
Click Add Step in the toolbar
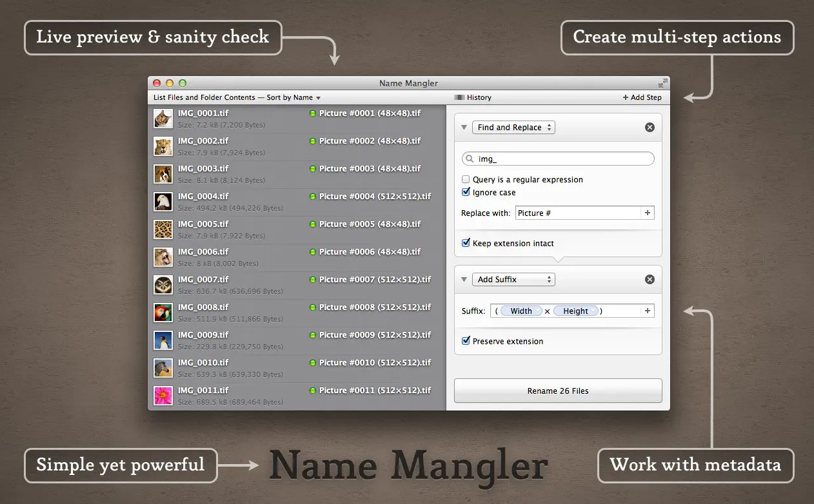point(642,97)
